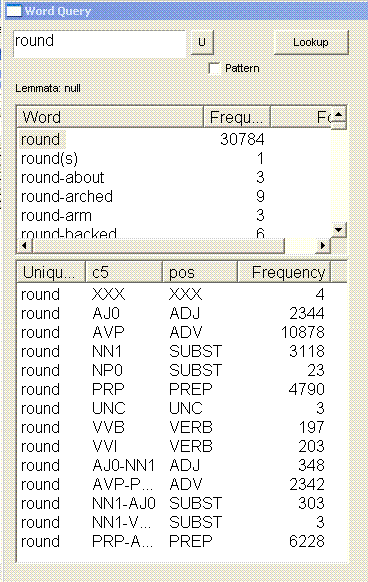Click the 'Lemmata: null' label
Screen dimensions: 368x582
point(48,88)
